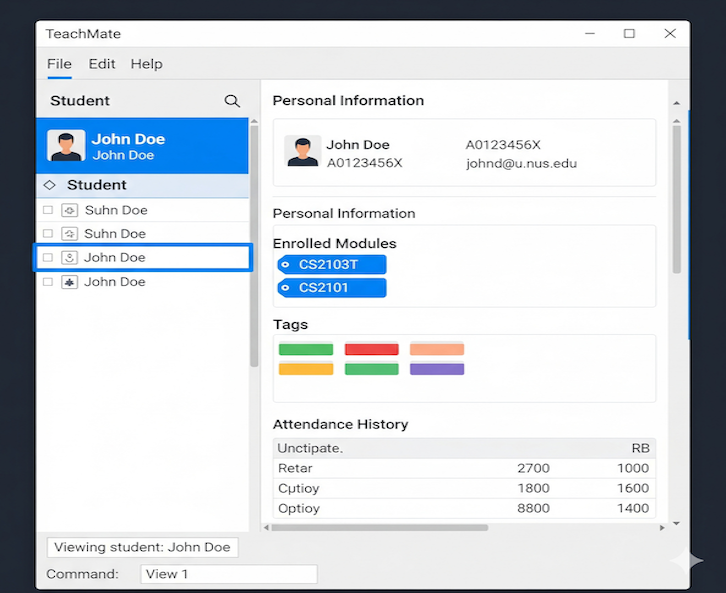Screen dimensions: 726x593
Task: Click the avatar photo in Personal Information
Action: coord(302,152)
